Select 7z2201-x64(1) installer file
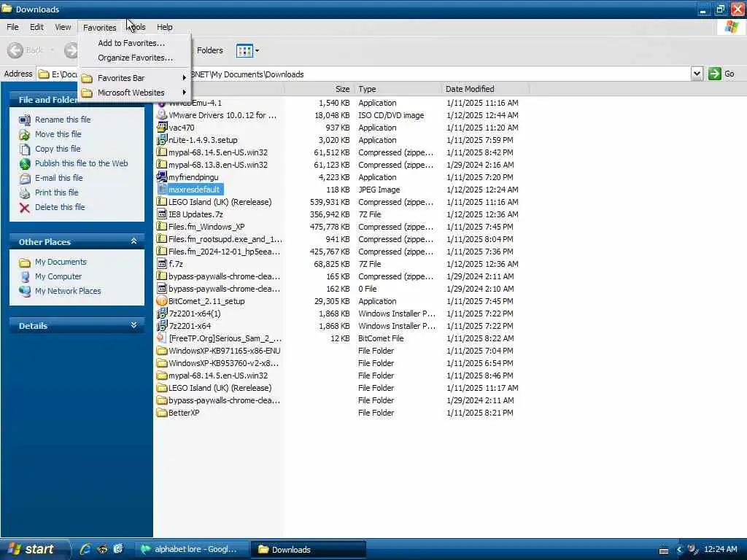This screenshot has width=747, height=560. coord(194,314)
